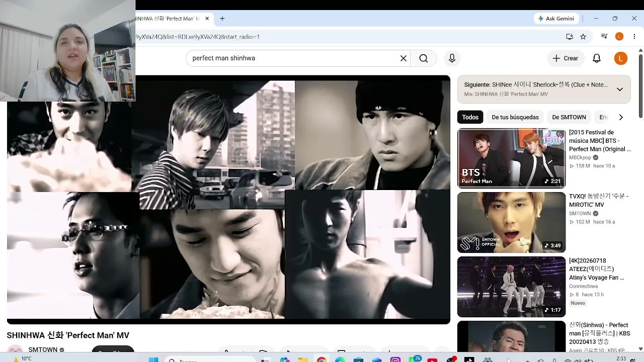Open YouTube notifications bell

pyautogui.click(x=597, y=58)
